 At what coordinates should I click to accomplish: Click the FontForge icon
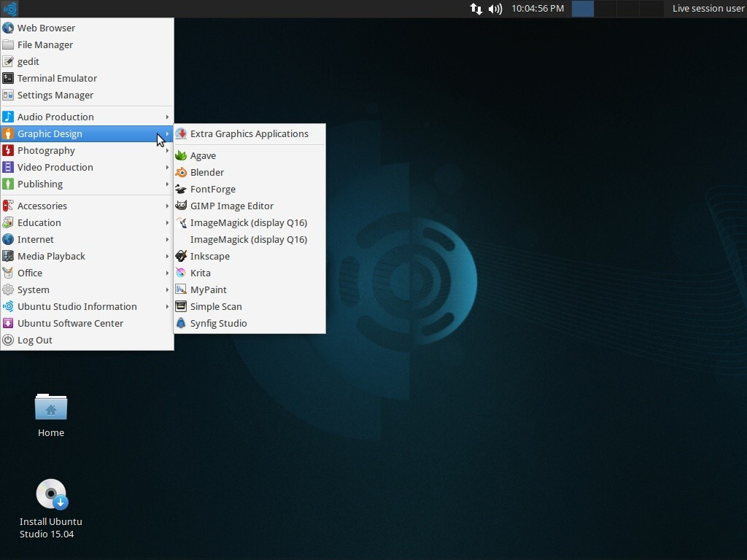coord(181,189)
